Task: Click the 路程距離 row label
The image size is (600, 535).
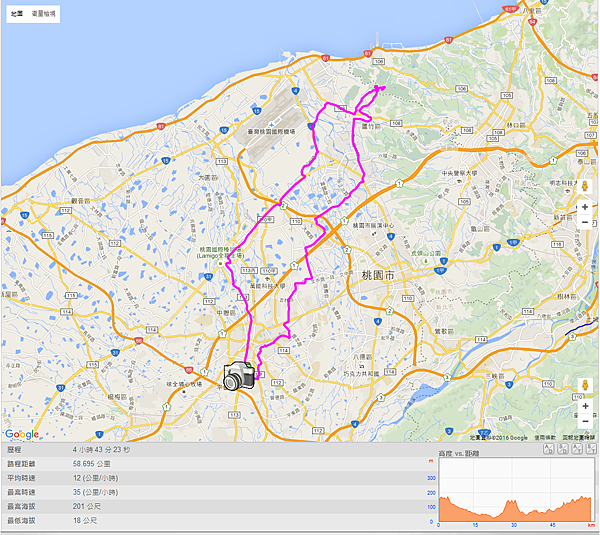Action: (21, 464)
